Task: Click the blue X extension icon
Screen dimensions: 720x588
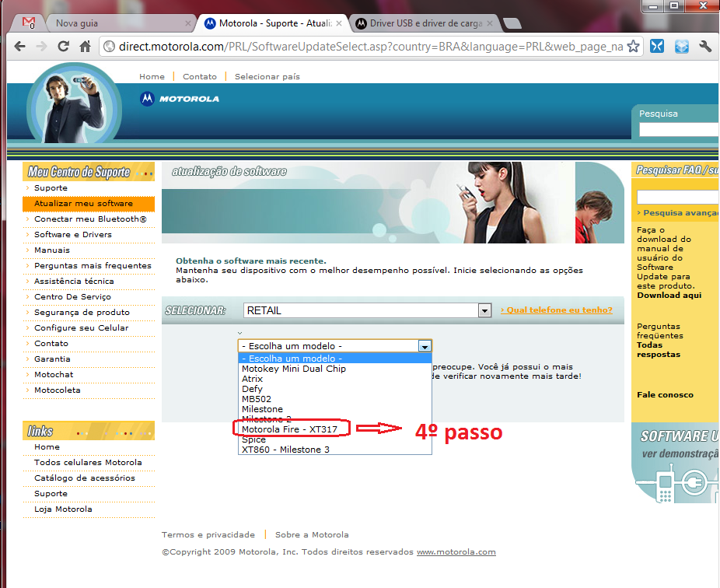Action: point(657,47)
